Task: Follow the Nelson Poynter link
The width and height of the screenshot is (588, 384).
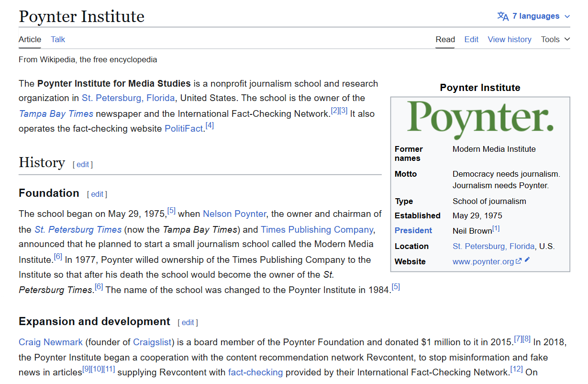Action: [x=234, y=214]
